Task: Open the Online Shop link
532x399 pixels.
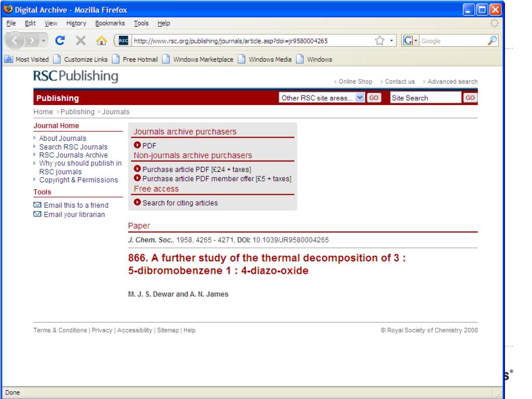Action: pyautogui.click(x=355, y=82)
